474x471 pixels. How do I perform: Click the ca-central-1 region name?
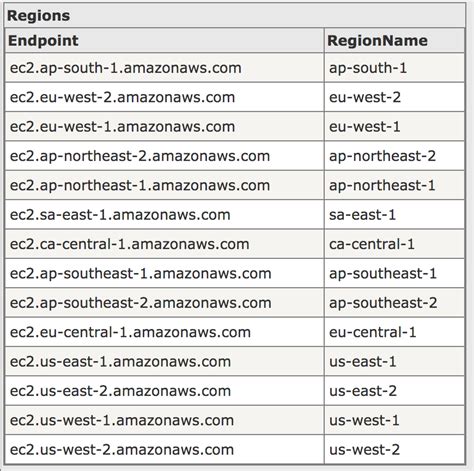[x=372, y=244]
